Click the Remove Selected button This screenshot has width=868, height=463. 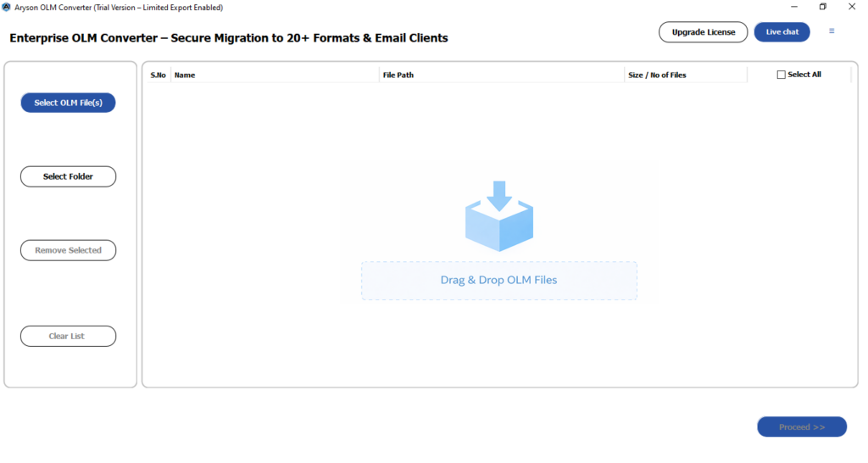click(x=68, y=250)
